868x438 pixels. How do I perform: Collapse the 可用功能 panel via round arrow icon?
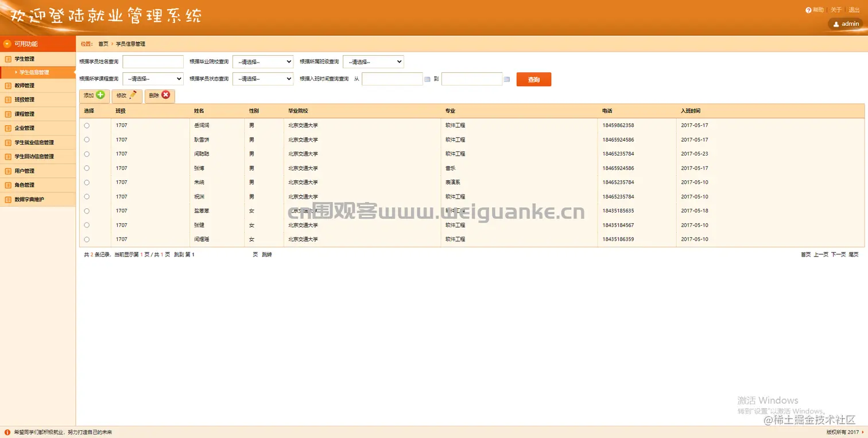pos(7,44)
